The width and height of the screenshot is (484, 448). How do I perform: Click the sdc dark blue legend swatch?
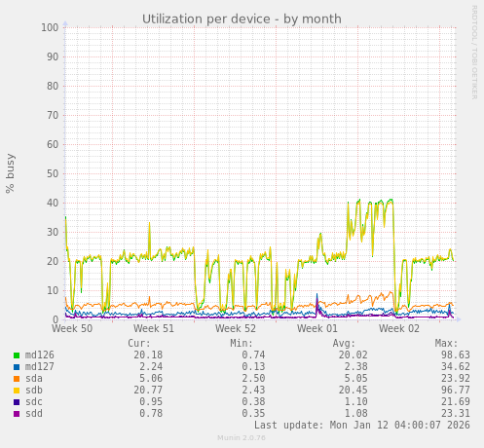(17, 402)
